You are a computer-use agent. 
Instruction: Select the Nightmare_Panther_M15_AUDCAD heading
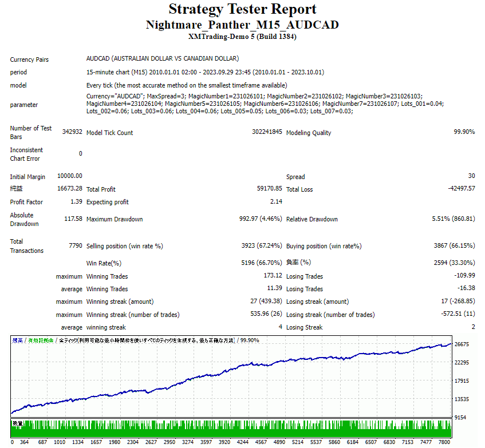[x=242, y=25]
